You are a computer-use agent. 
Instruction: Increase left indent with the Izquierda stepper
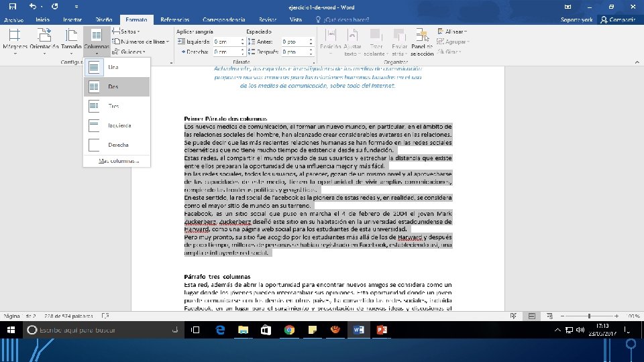pos(242,40)
